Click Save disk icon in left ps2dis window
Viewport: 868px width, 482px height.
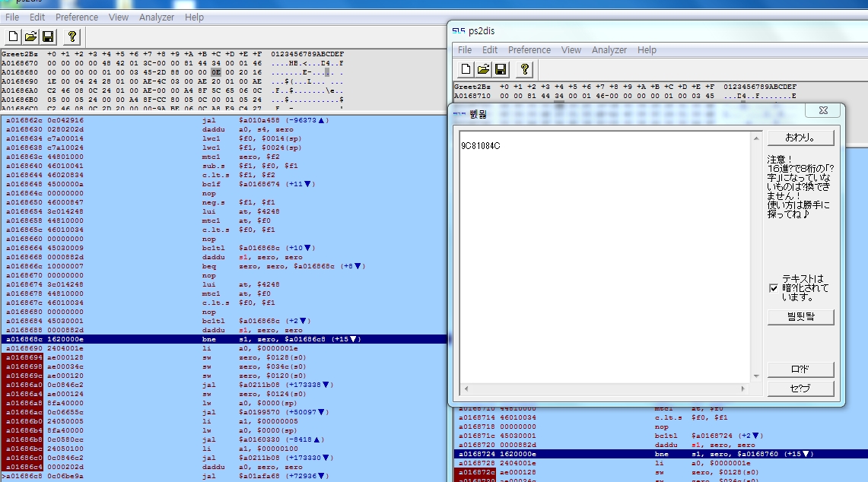click(x=48, y=37)
